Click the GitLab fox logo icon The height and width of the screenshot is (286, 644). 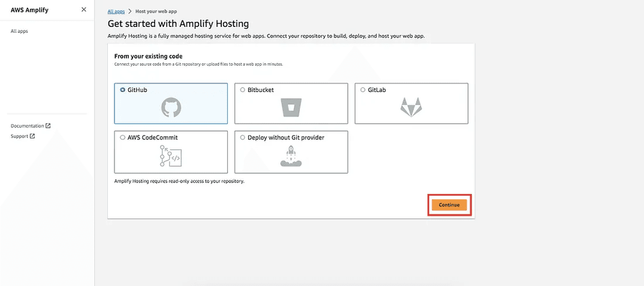coord(411,108)
